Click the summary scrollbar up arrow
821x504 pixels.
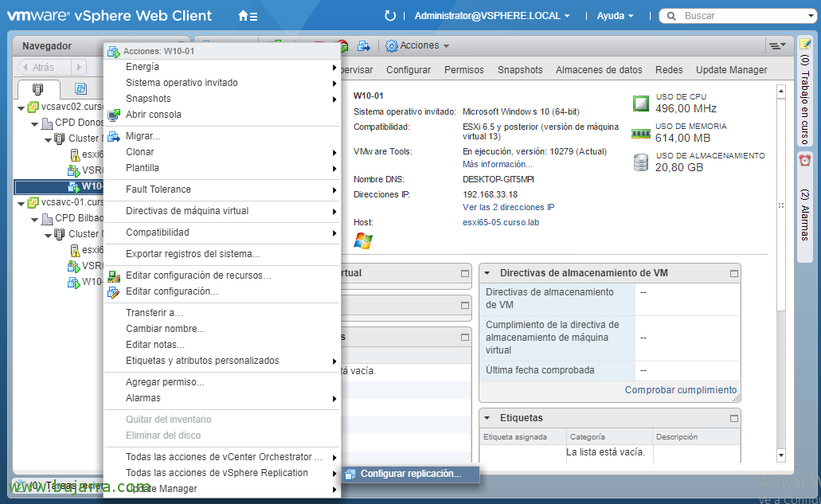(x=781, y=92)
